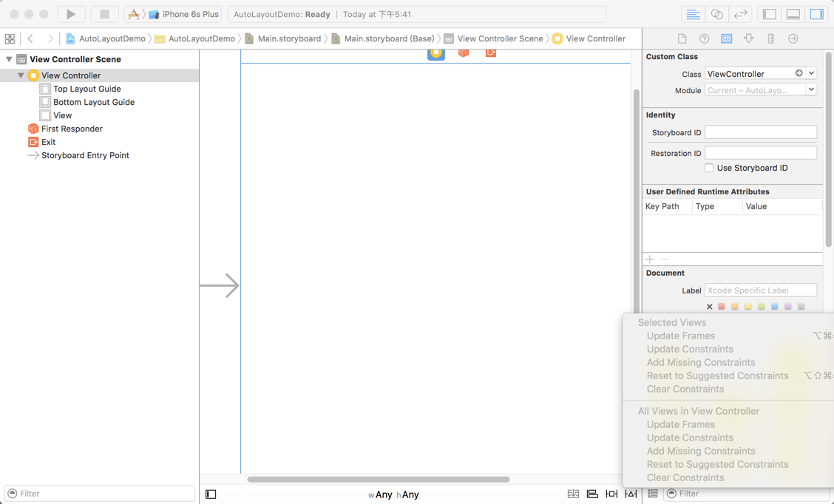Show the Connections inspector

pyautogui.click(x=793, y=38)
